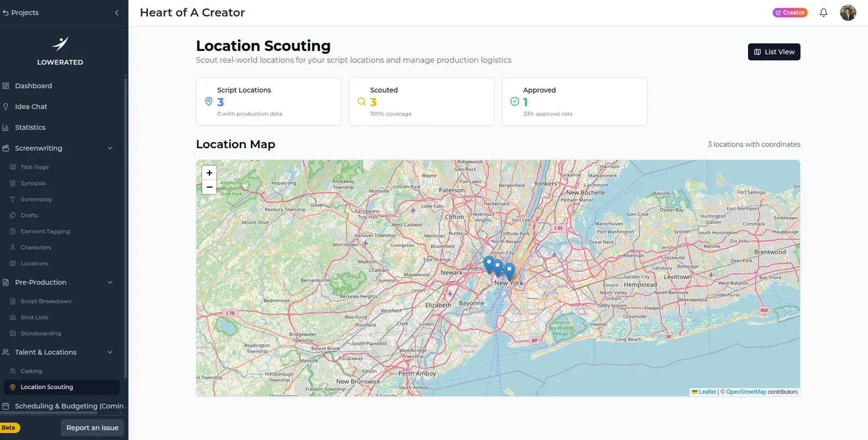Select the Location Scouting sidebar item
The height and width of the screenshot is (440, 868).
(61, 387)
